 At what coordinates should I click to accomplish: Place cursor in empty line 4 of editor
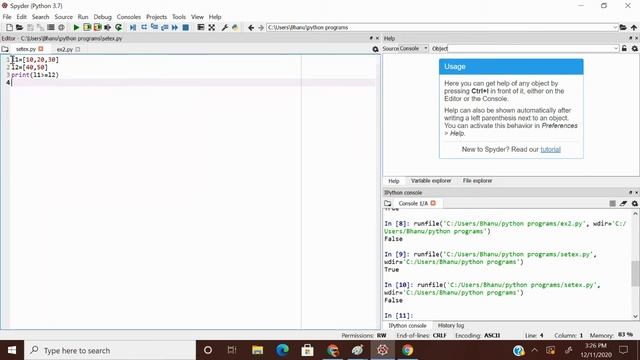pos(192,82)
